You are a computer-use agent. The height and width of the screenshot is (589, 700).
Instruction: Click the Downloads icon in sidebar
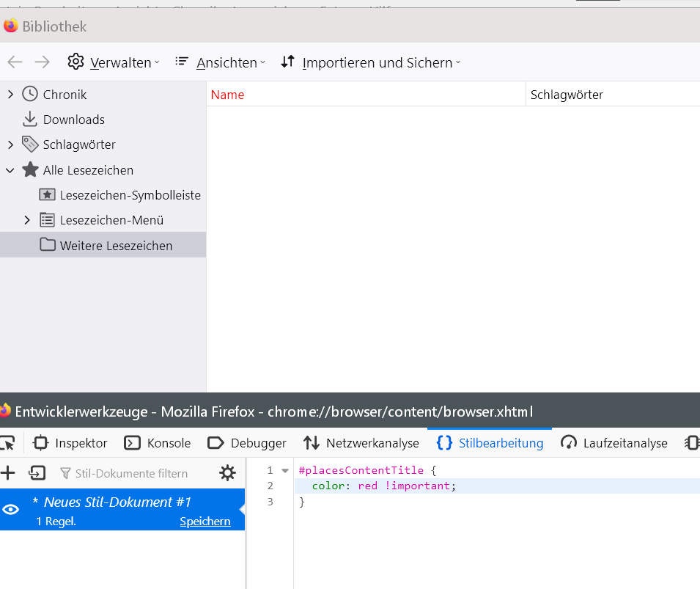pyautogui.click(x=30, y=120)
